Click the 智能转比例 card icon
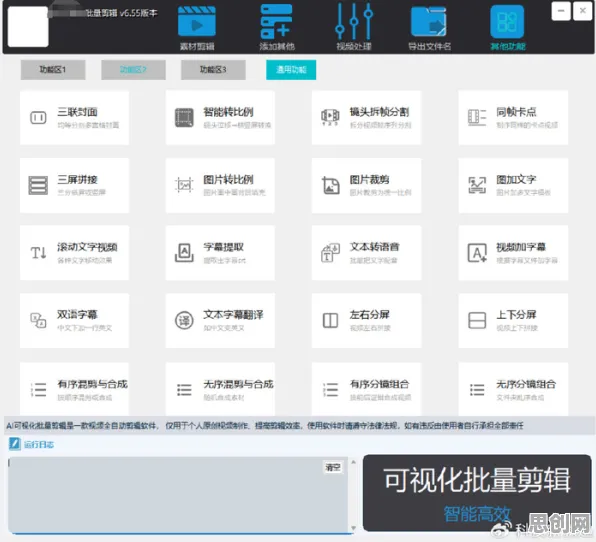 184,117
